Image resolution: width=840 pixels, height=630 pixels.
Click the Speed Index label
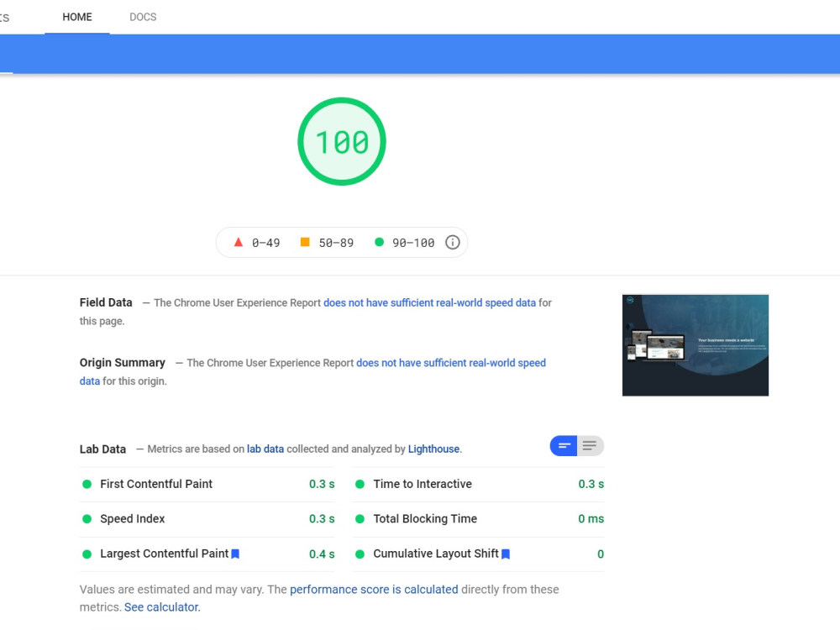coord(133,518)
